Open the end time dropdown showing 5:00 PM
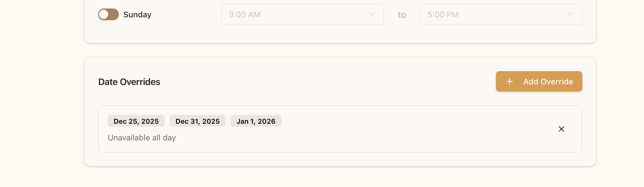This screenshot has height=187, width=644. (501, 14)
